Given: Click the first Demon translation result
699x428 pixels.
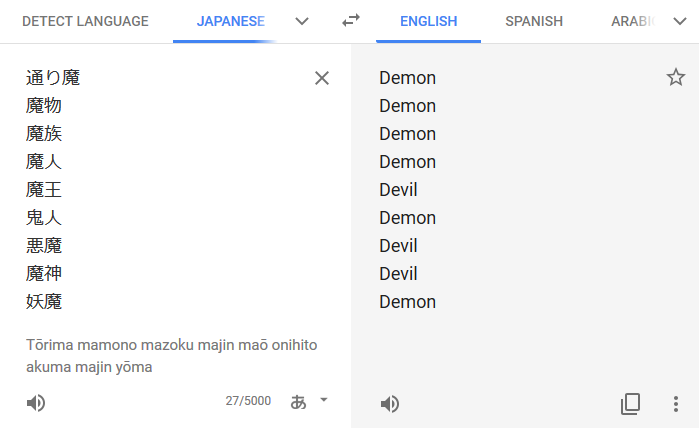Looking at the screenshot, I should [x=407, y=78].
